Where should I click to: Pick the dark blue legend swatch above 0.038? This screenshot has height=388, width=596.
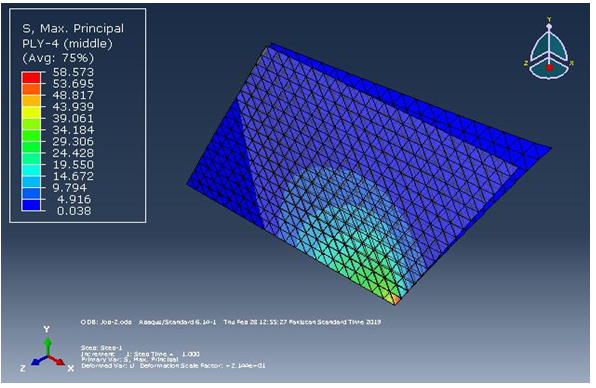[x=31, y=205]
